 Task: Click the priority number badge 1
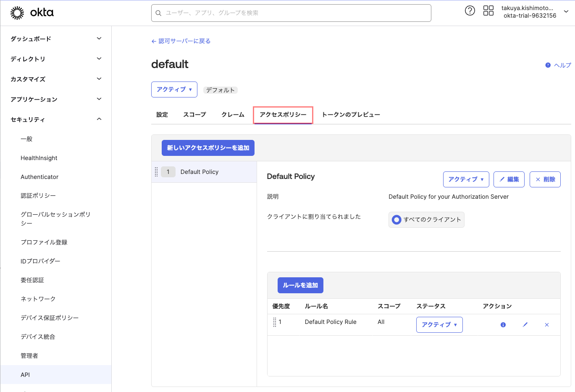pos(168,172)
